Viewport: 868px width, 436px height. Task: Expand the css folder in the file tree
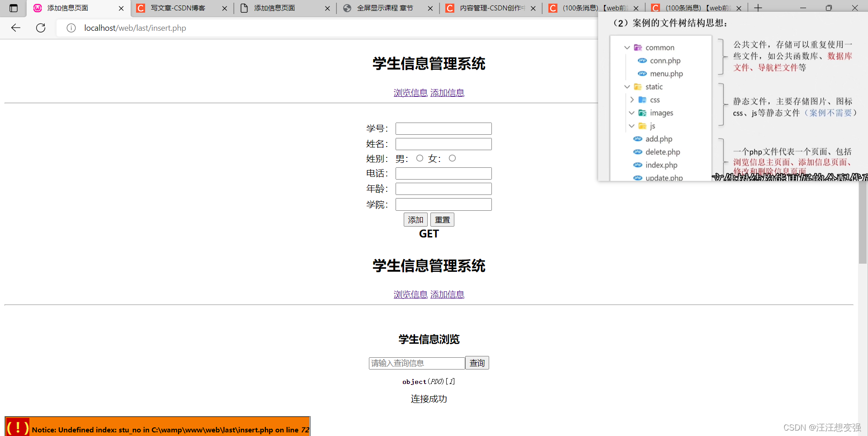(x=632, y=100)
